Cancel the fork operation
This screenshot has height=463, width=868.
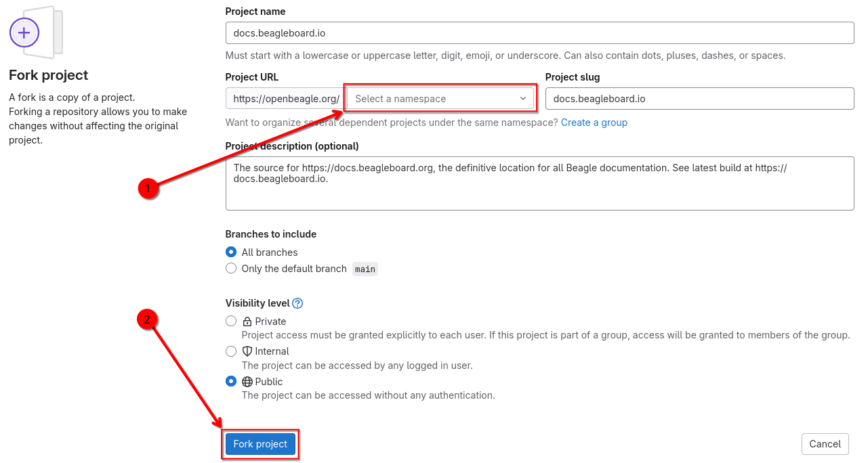pos(825,444)
